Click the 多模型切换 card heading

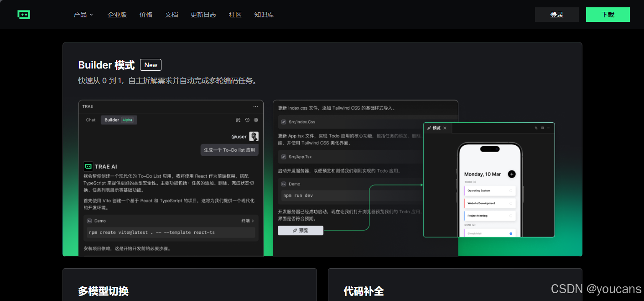(103, 291)
